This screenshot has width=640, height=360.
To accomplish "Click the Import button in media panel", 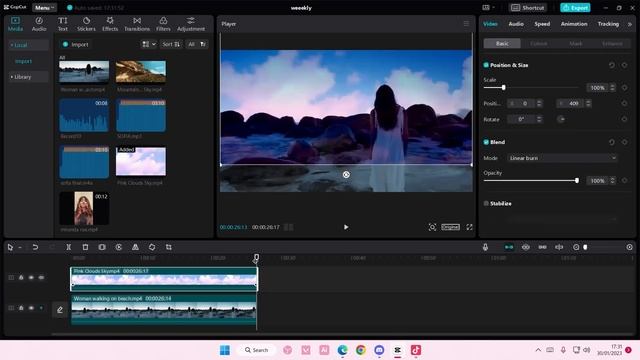I will pos(76,44).
